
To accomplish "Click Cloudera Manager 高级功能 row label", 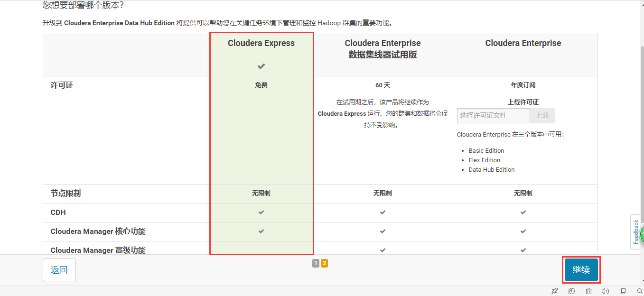I will pos(98,250).
